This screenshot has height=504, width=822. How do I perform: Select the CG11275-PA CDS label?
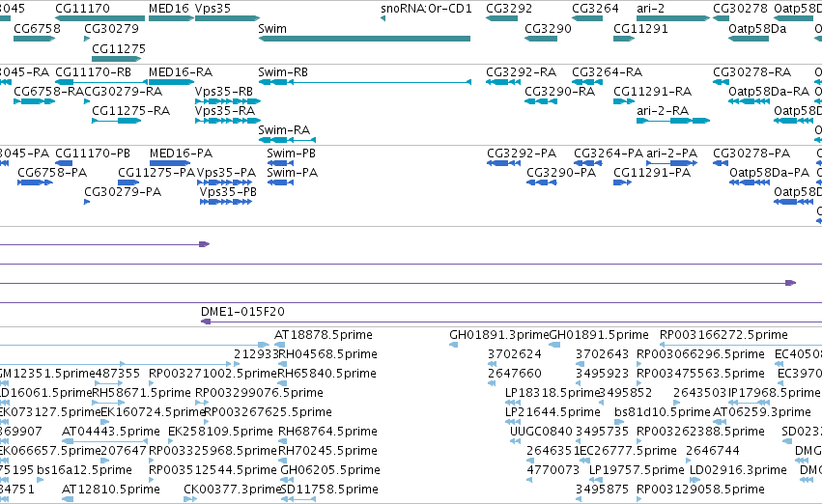coord(156,173)
